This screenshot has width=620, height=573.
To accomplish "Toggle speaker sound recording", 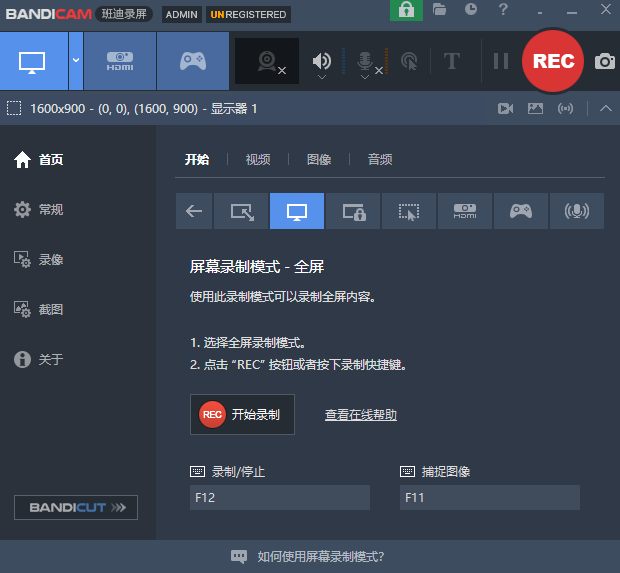I will click(322, 61).
